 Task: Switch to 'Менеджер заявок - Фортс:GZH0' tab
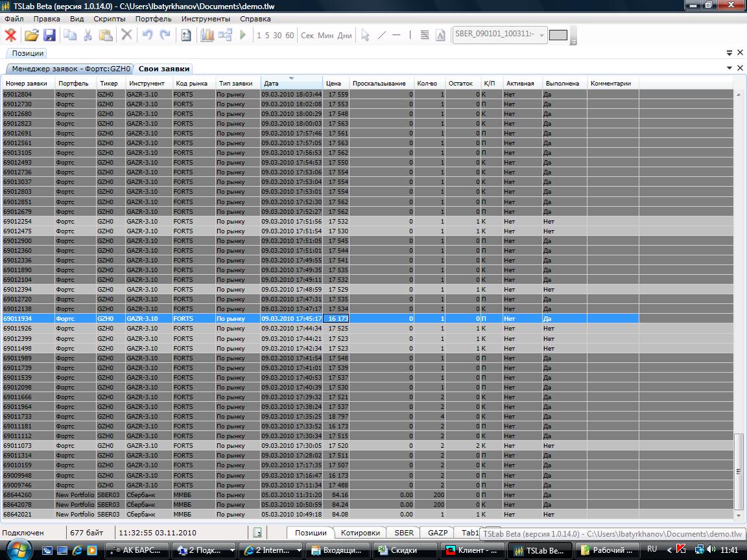pos(71,68)
